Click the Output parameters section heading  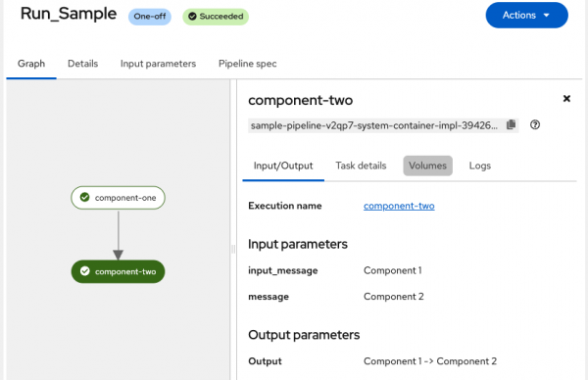(304, 335)
